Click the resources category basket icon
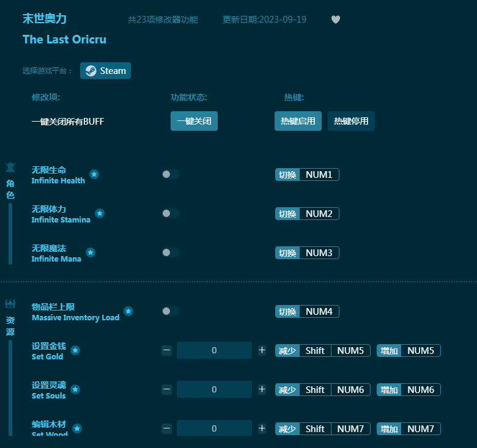Screen dimensions: 477x448 click(10, 304)
